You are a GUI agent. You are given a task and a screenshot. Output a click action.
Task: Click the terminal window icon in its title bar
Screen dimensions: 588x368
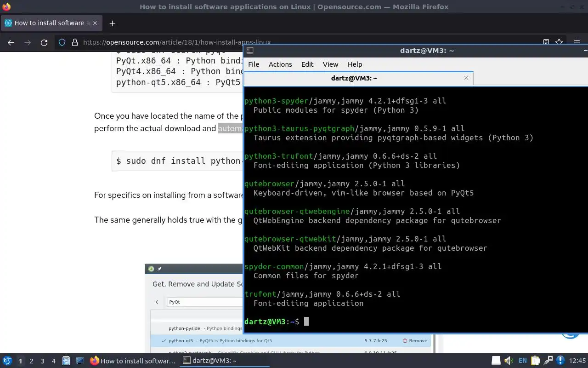click(249, 51)
